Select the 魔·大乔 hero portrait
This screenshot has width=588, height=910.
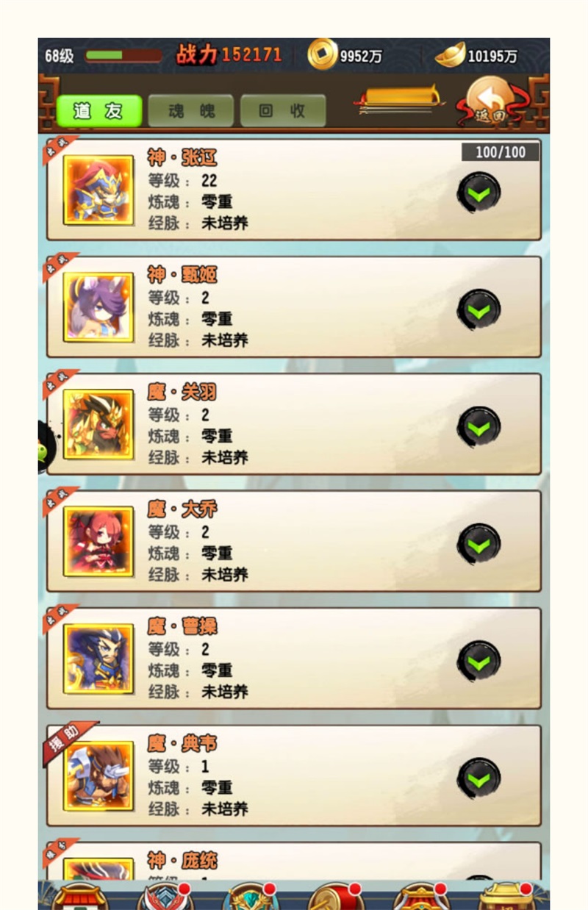coord(98,541)
